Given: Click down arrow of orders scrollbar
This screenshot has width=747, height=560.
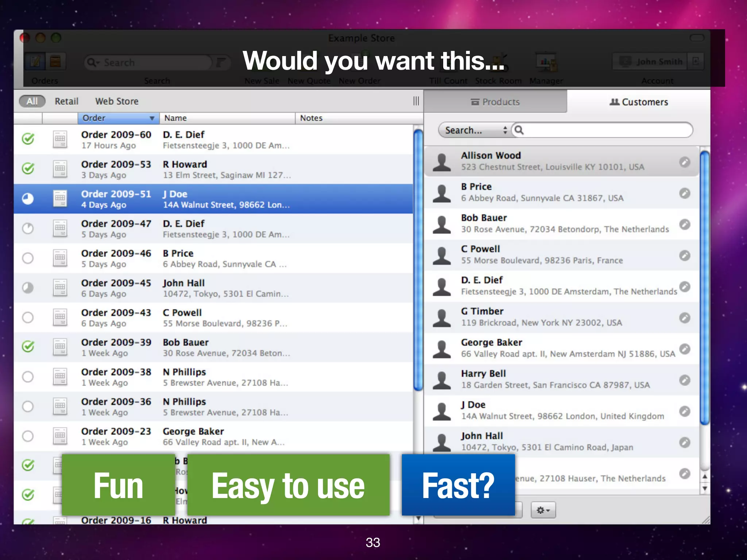Looking at the screenshot, I should (418, 519).
